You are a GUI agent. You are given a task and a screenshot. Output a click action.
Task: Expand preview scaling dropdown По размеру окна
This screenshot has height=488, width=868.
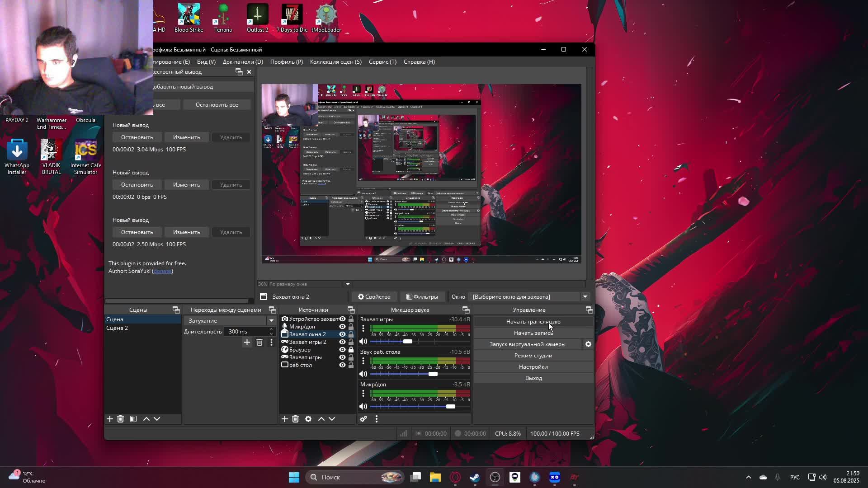348,284
